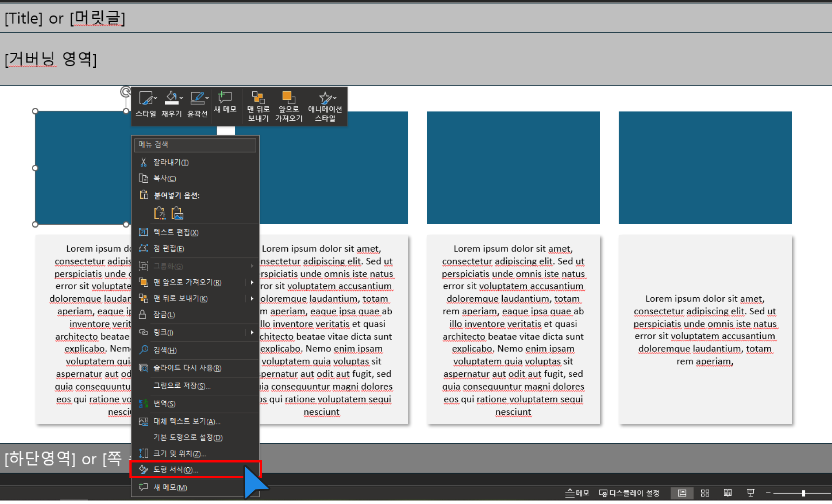Click the 메뉴 검색 menu search field
Viewport: 832px width, 504px height.
195,145
